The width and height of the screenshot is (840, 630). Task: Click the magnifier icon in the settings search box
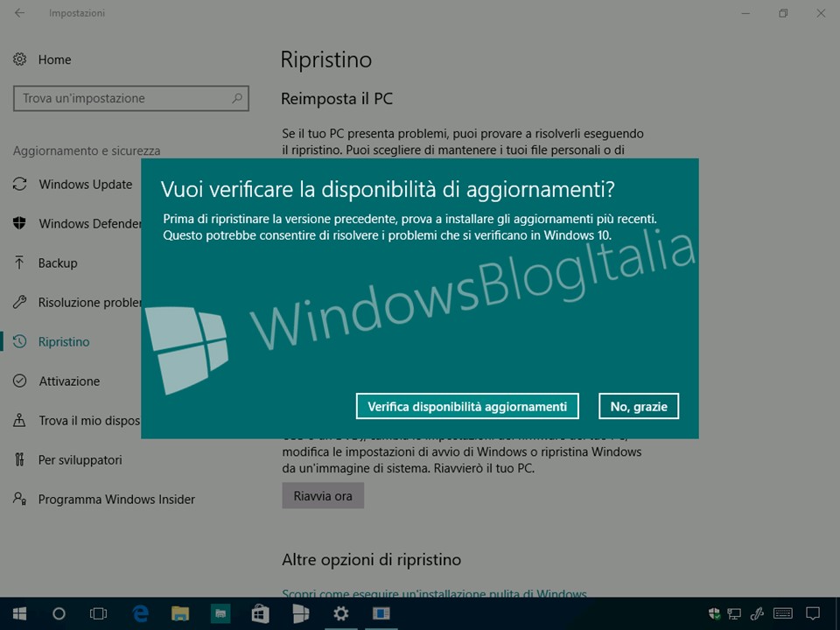point(237,98)
